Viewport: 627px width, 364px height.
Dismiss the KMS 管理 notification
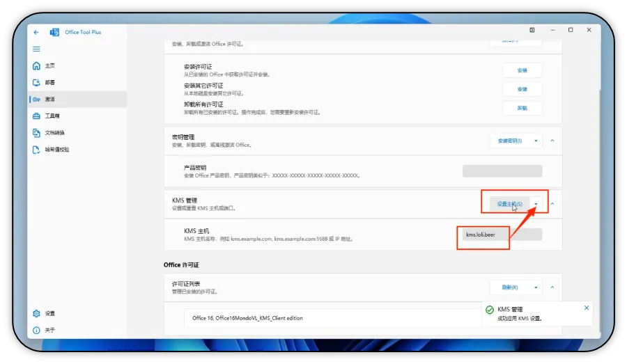coord(586,308)
